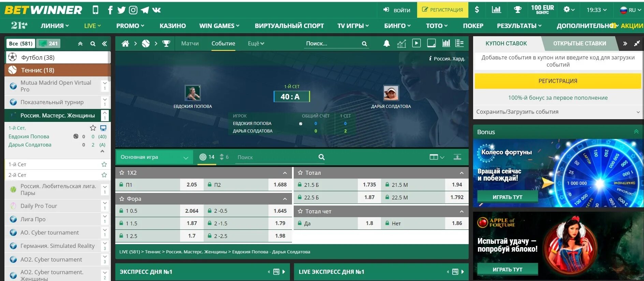Click the dollar payments icon
644x281 pixels.
477,10
